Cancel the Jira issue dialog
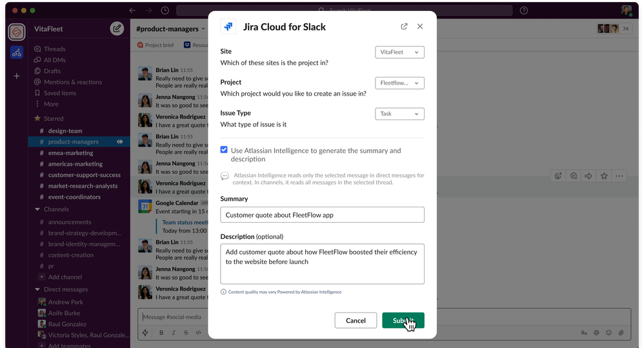 click(356, 320)
